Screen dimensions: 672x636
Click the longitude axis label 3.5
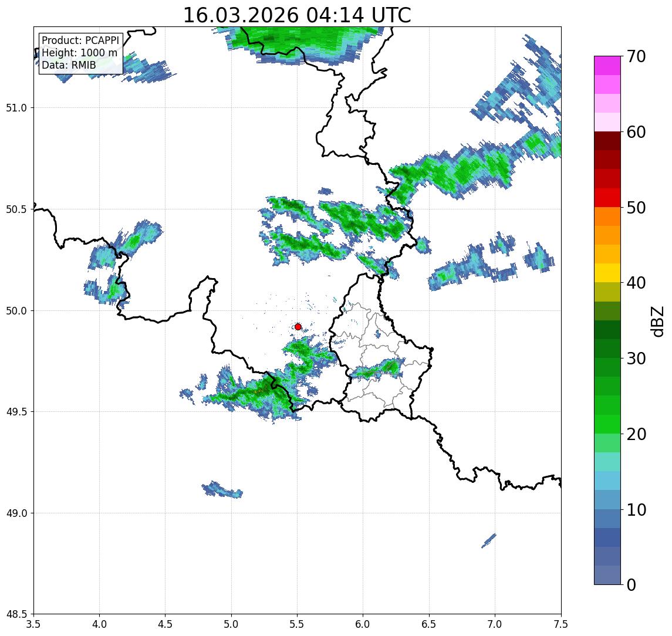(x=33, y=624)
